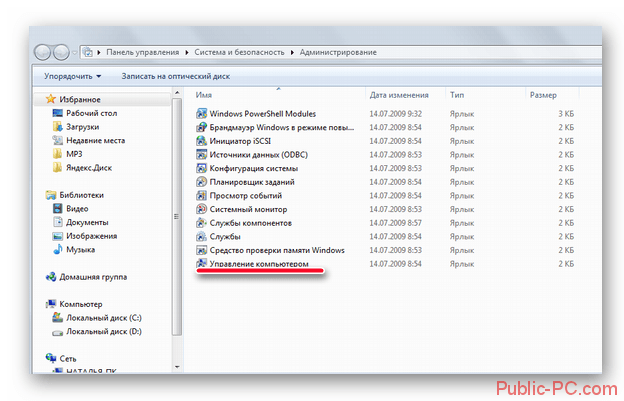
Task: Click the 'Избранное' star icon
Action: point(51,99)
